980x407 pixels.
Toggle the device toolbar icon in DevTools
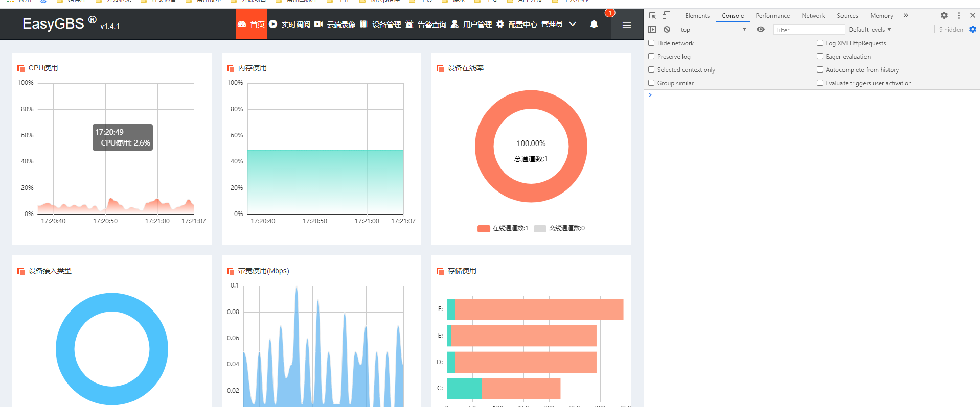click(666, 15)
